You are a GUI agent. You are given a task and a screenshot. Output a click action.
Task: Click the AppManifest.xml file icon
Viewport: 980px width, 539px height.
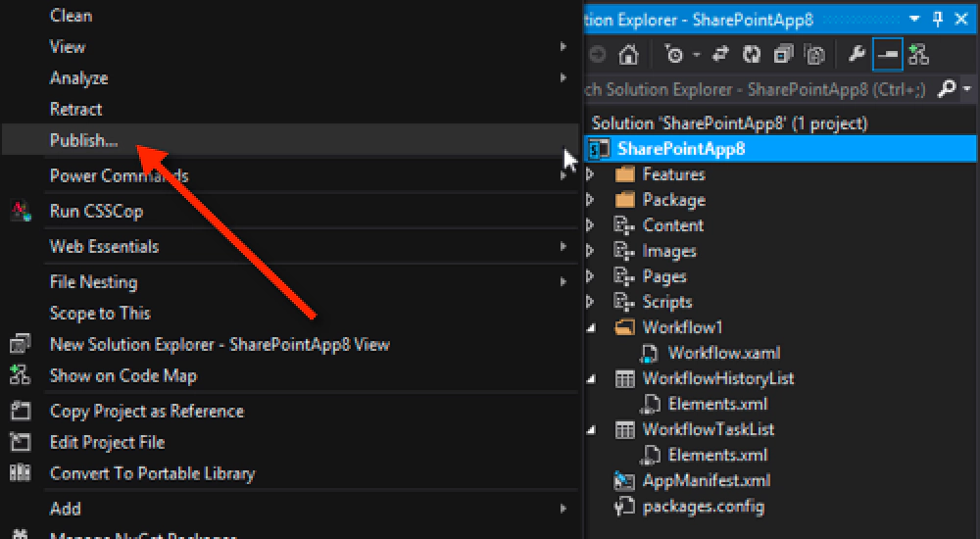pos(624,480)
